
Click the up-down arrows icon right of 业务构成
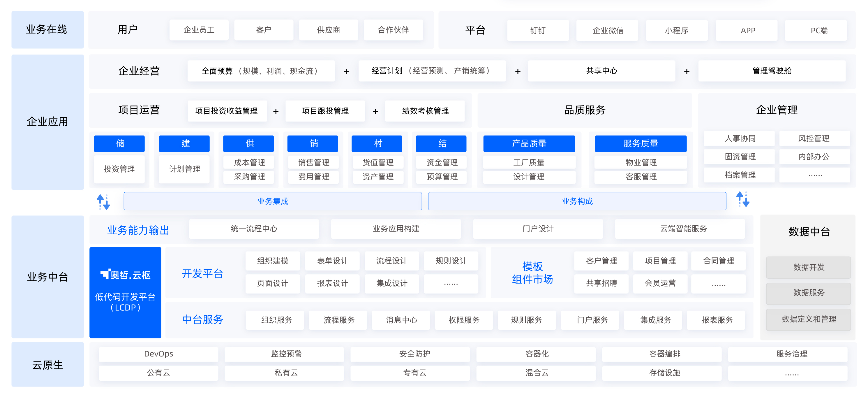[743, 199]
